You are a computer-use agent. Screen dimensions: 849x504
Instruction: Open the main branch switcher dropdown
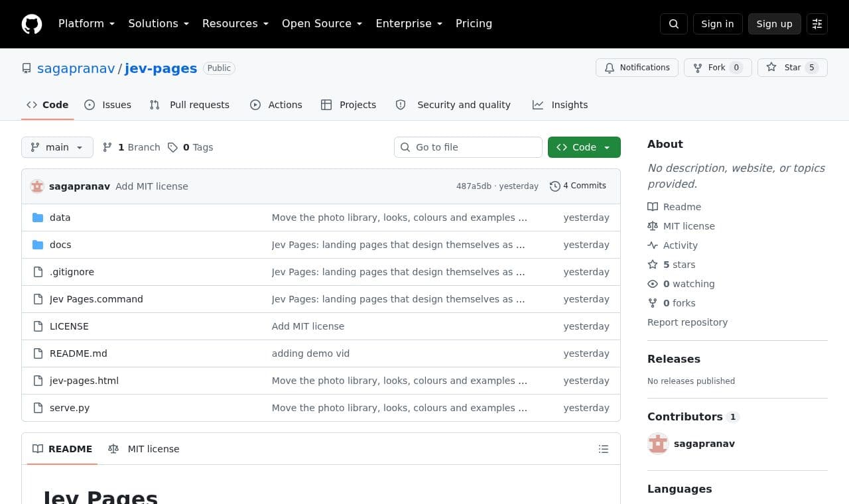tap(57, 147)
